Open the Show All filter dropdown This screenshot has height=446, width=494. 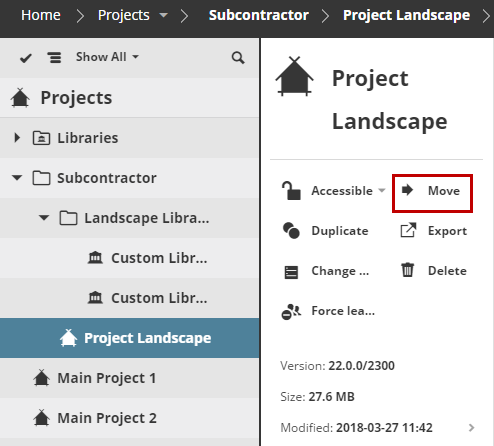107,57
